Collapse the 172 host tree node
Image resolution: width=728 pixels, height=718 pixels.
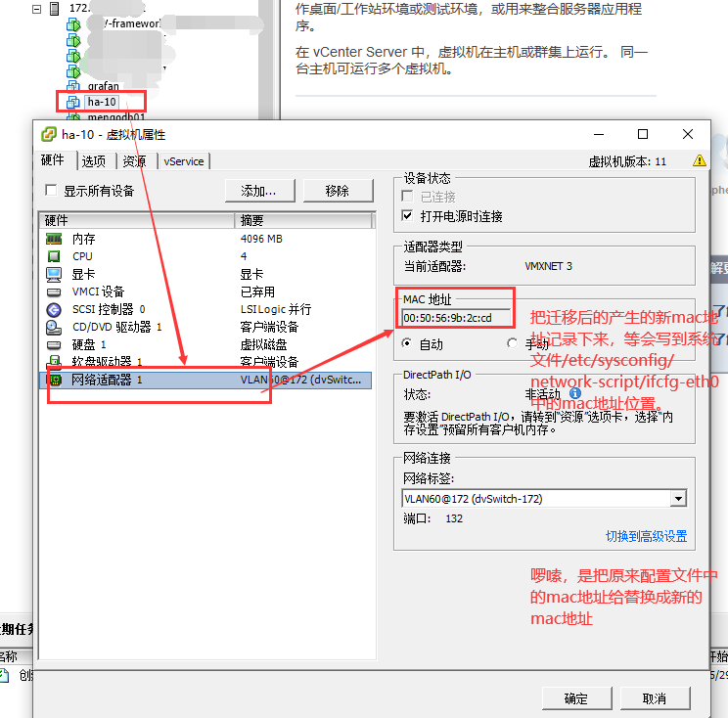(36, 9)
